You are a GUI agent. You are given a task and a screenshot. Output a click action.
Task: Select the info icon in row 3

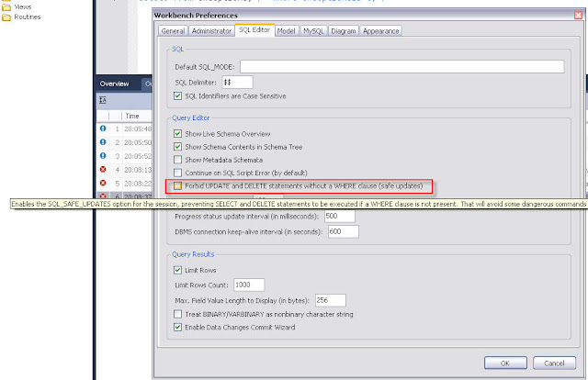pos(103,155)
